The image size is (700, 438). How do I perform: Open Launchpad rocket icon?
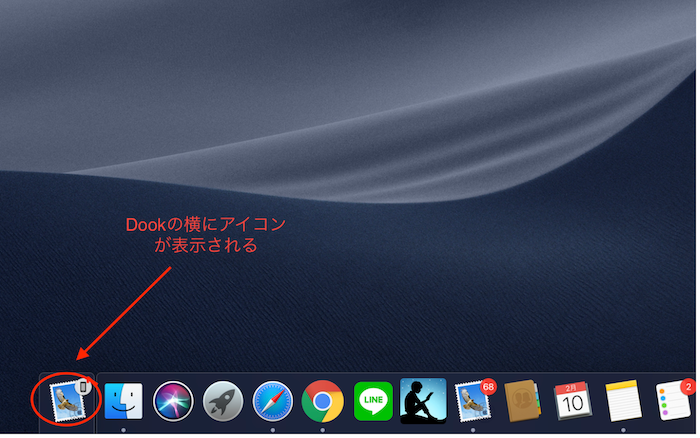pyautogui.click(x=223, y=401)
